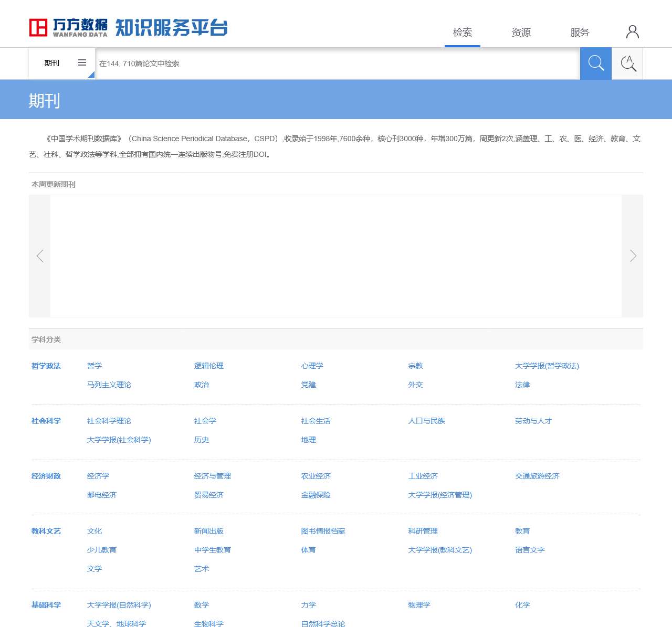Image resolution: width=672 pixels, height=627 pixels.
Task: Select the 宗教 subject
Action: (416, 366)
